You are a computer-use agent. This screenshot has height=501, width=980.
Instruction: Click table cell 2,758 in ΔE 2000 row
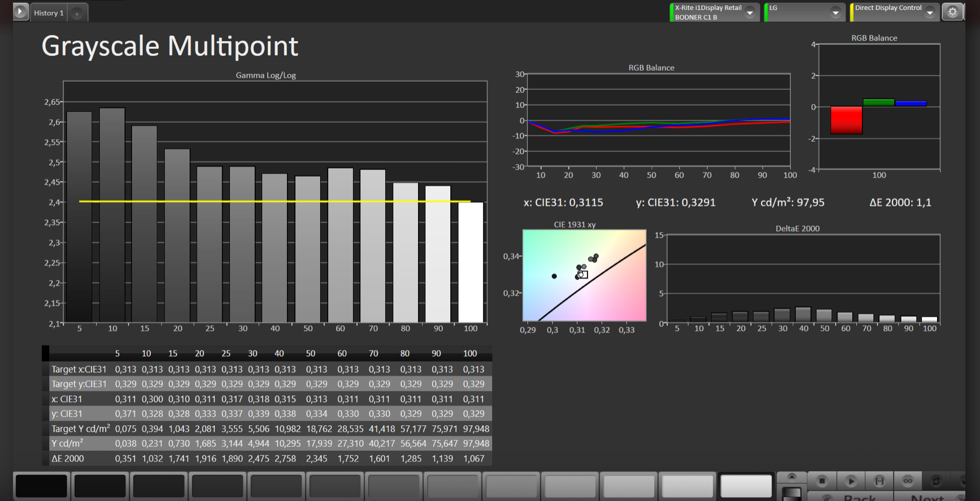point(285,459)
